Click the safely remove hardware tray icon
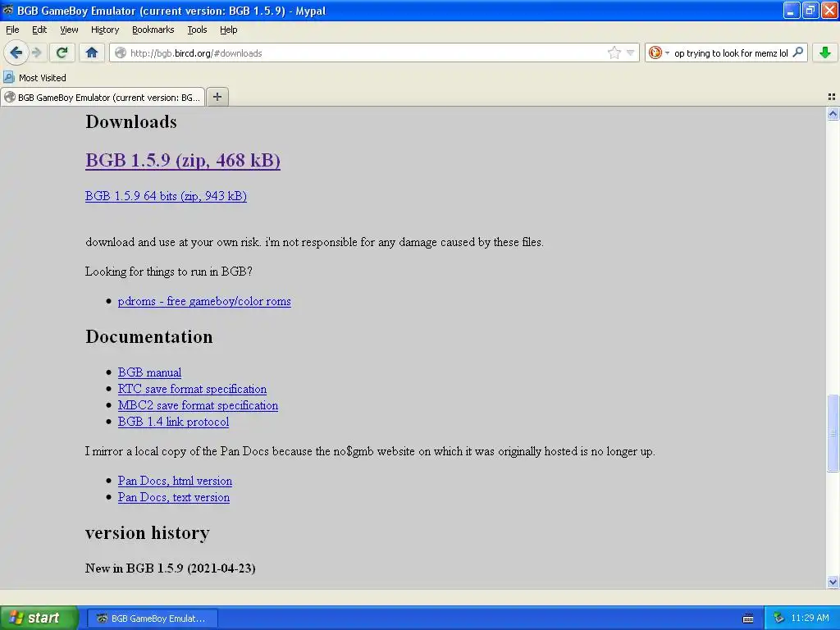Viewport: 840px width, 630px height. pyautogui.click(x=779, y=618)
